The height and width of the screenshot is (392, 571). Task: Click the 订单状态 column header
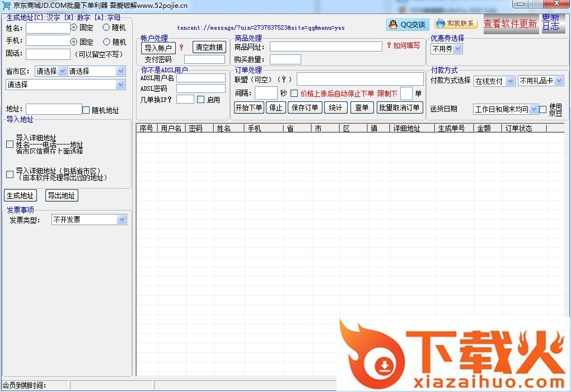[524, 128]
